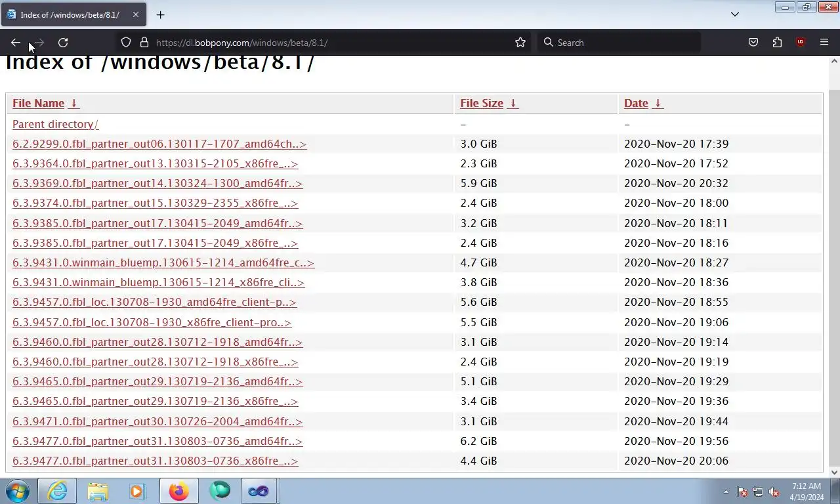Open the network icon in tray
The height and width of the screenshot is (504, 840).
[x=758, y=492]
